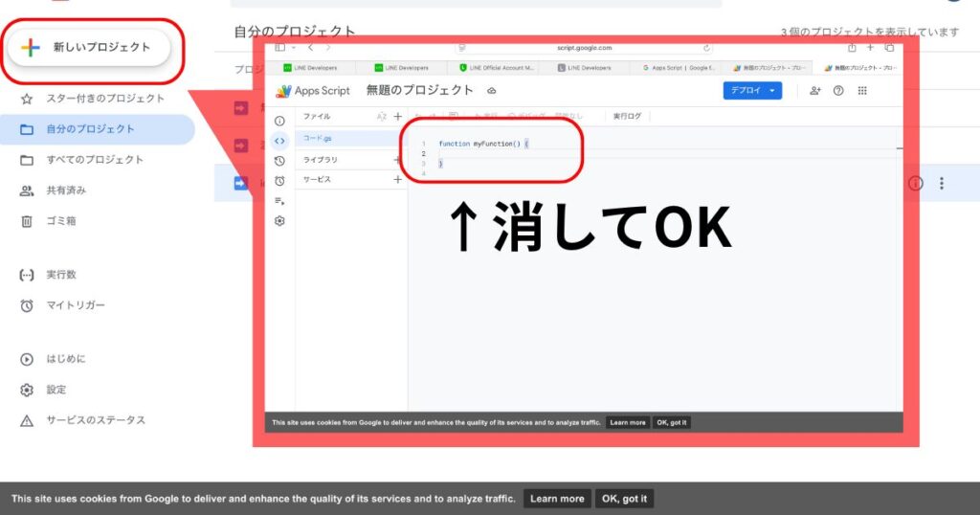
Task: Open Executions list icon in inset rail
Action: click(279, 201)
